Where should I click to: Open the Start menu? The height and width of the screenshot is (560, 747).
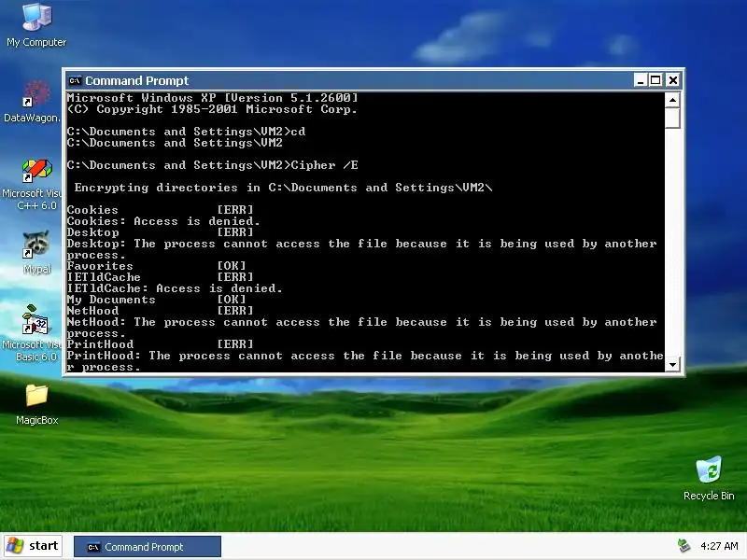click(33, 546)
